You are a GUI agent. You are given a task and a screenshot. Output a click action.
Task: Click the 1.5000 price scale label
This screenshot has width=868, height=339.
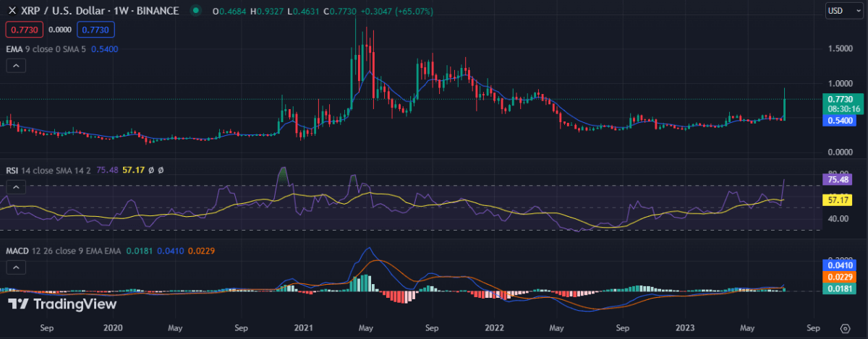840,48
